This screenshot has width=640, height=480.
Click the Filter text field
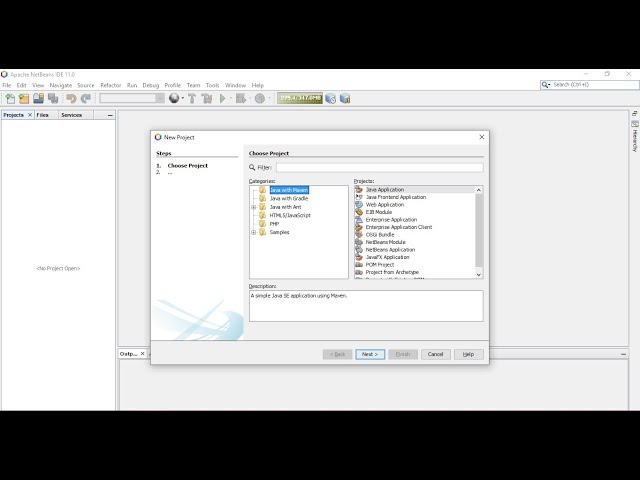(x=380, y=167)
